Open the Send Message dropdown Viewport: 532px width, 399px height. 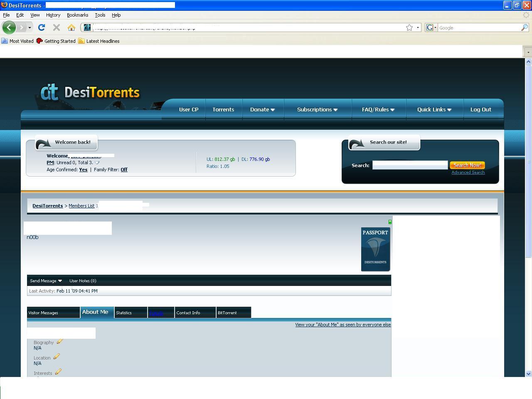[x=46, y=281]
